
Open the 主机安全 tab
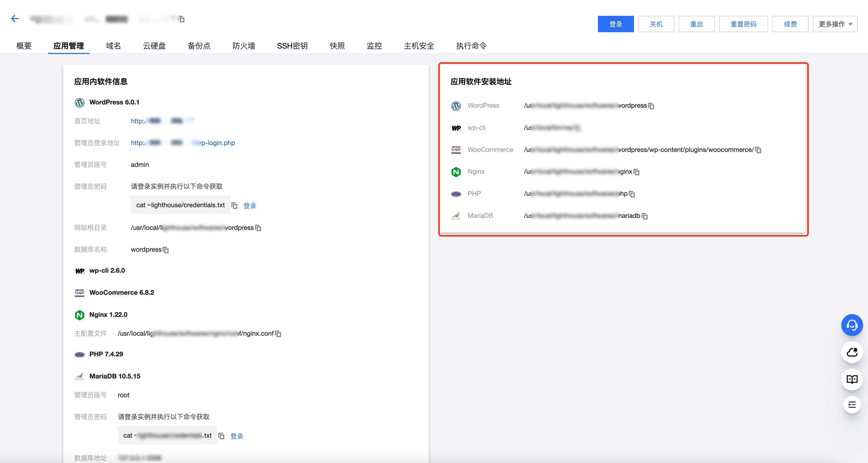pos(419,46)
